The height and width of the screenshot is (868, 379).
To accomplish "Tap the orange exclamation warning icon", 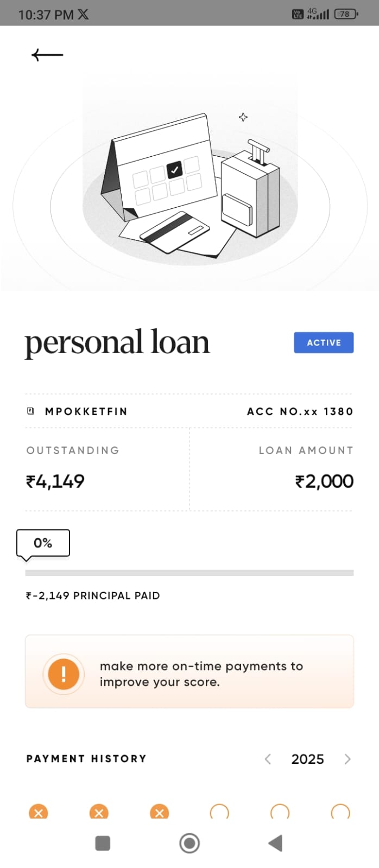I will pos(64,674).
